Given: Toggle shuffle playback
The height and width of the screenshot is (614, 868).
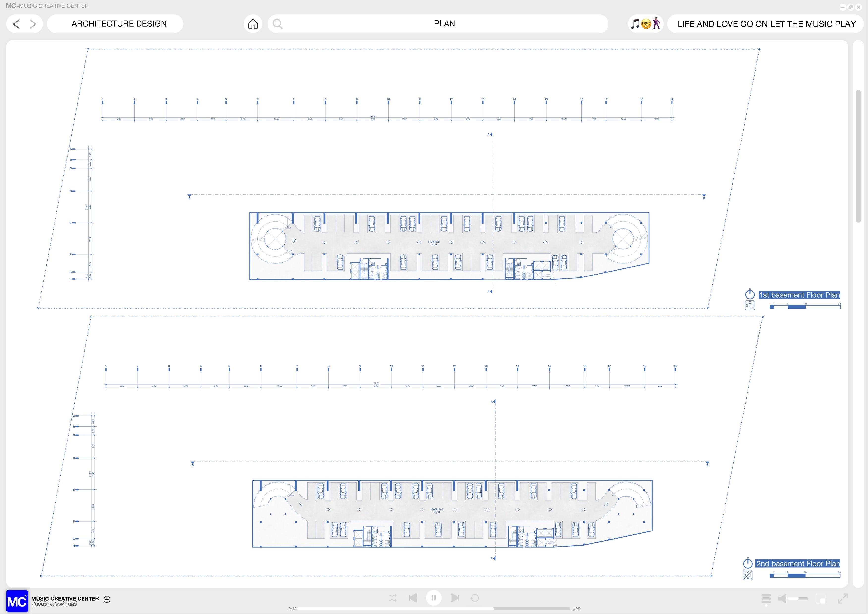Looking at the screenshot, I should [x=393, y=598].
